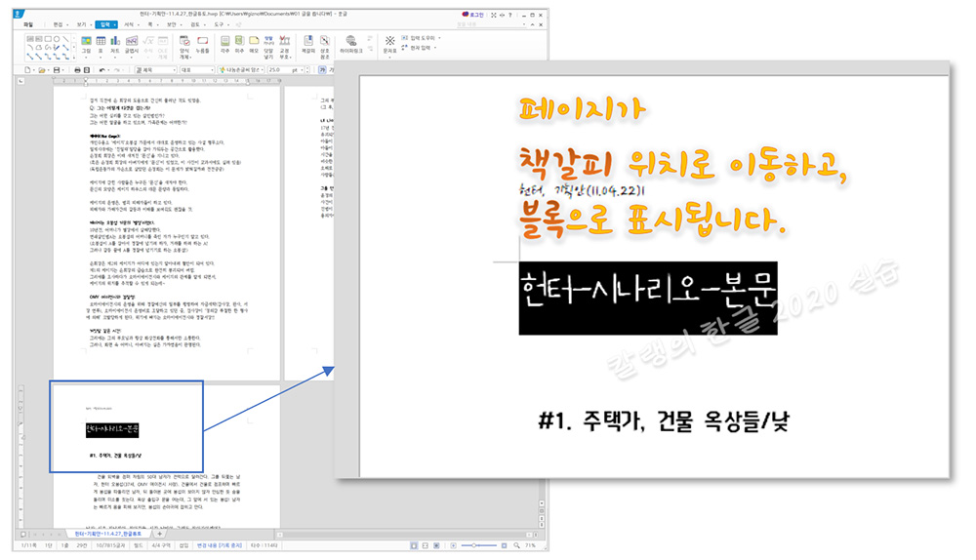Click the full screen icon in title bar
The image size is (976, 560).
point(494,15)
